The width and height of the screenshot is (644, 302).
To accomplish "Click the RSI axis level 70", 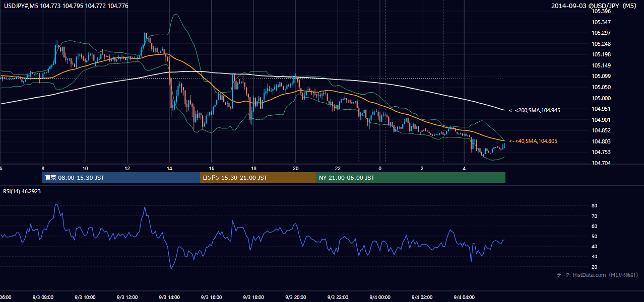I will coord(595,216).
